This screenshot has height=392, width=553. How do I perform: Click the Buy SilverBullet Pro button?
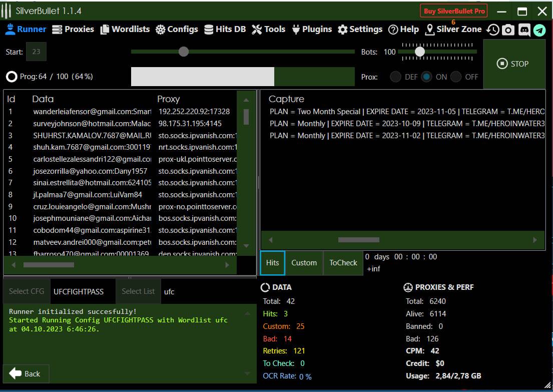(454, 11)
